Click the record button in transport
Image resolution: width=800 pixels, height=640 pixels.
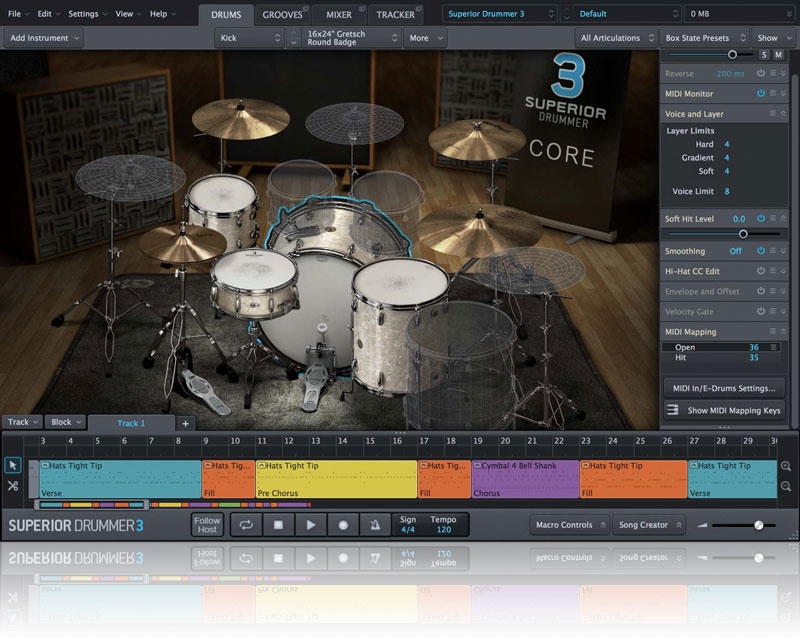343,525
